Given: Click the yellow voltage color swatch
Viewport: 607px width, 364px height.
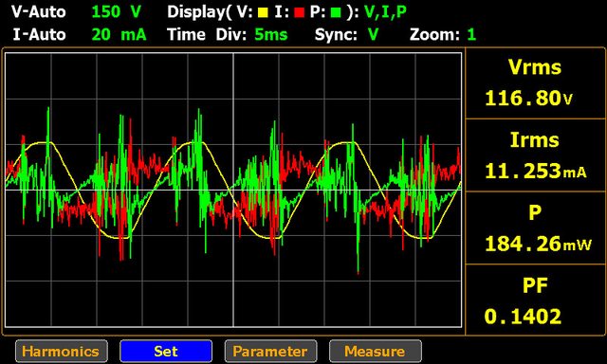Looking at the screenshot, I should 263,12.
